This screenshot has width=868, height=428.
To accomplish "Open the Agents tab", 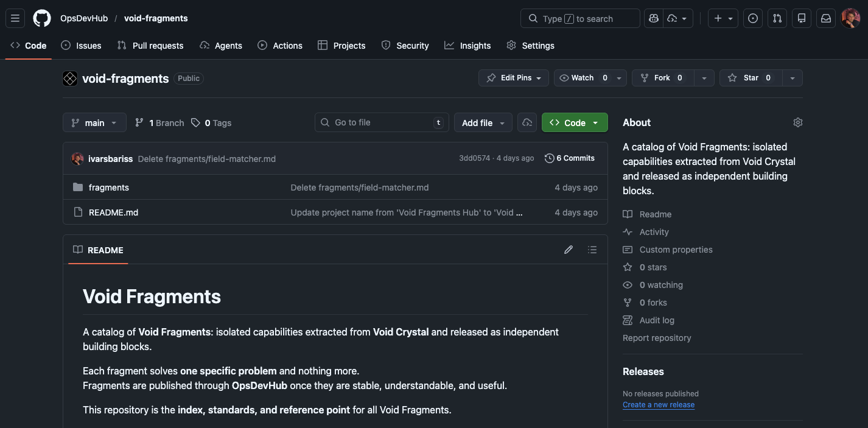I will point(221,46).
